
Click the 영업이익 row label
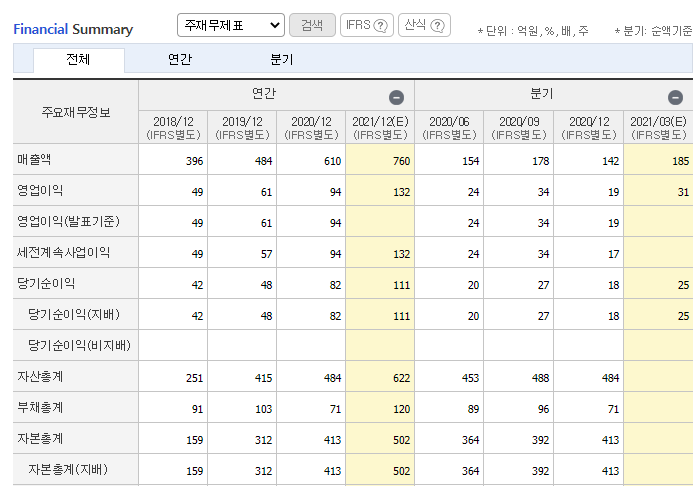point(40,190)
